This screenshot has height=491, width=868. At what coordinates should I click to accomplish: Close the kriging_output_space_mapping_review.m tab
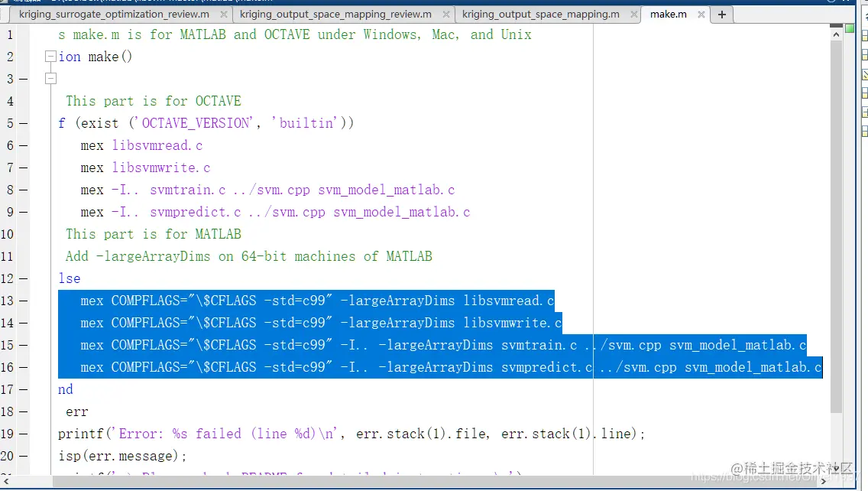click(445, 15)
